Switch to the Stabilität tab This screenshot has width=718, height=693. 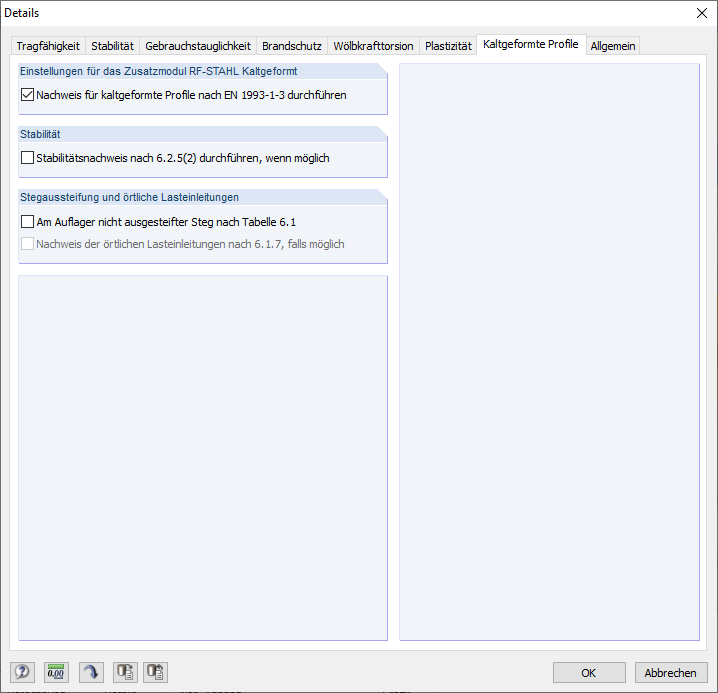coord(112,46)
